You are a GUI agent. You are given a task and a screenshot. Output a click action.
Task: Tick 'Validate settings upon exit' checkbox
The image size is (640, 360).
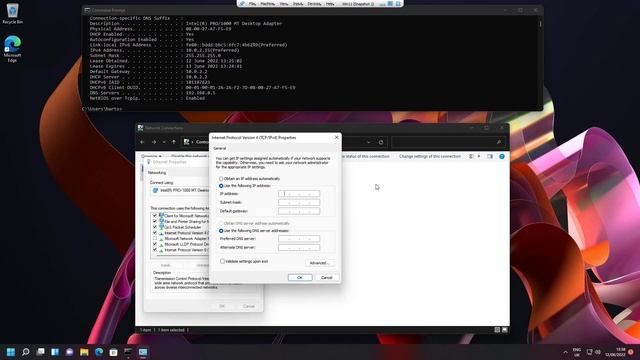[x=222, y=261]
